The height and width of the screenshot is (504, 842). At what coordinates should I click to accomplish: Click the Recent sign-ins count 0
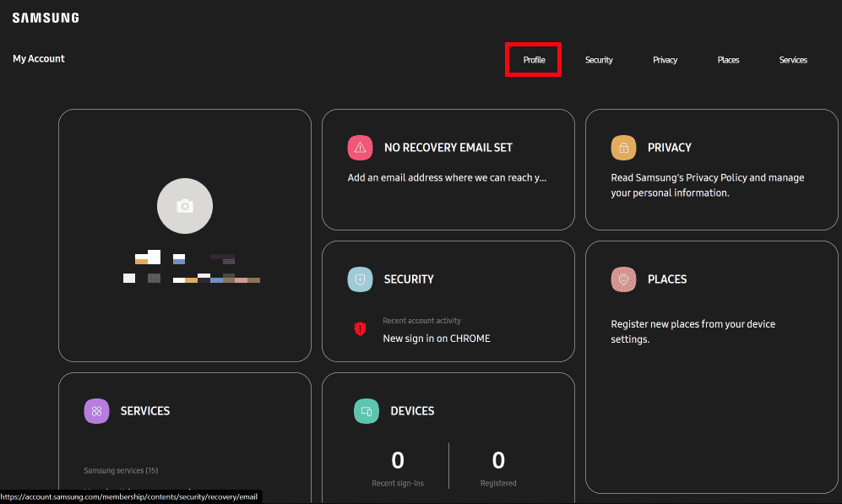398,461
